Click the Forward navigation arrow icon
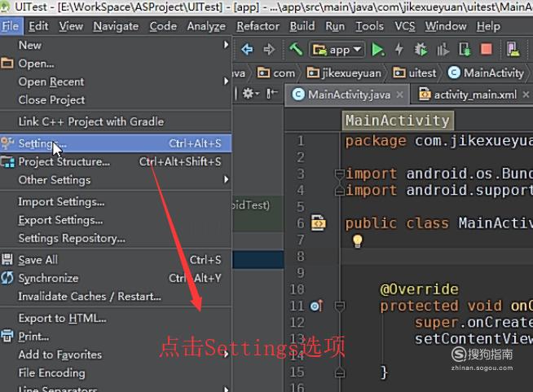This screenshot has width=533, height=392. coord(269,50)
